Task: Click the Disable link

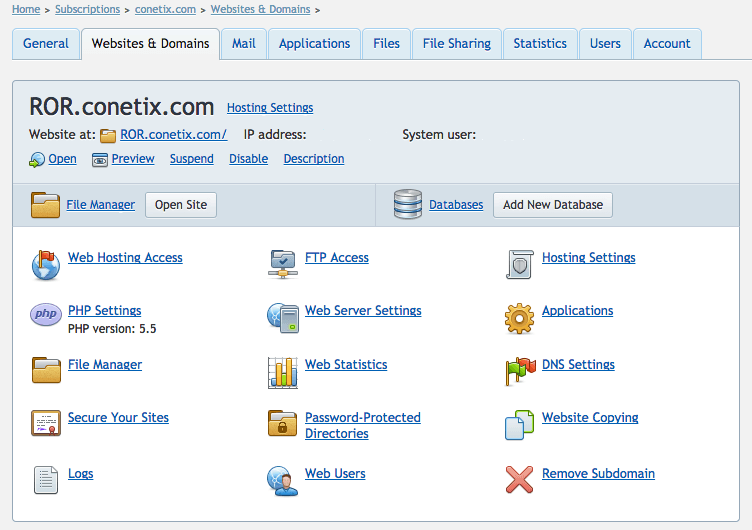Action: [248, 159]
